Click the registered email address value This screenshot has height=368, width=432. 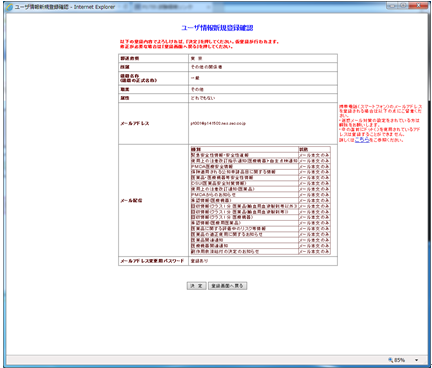pos(218,123)
